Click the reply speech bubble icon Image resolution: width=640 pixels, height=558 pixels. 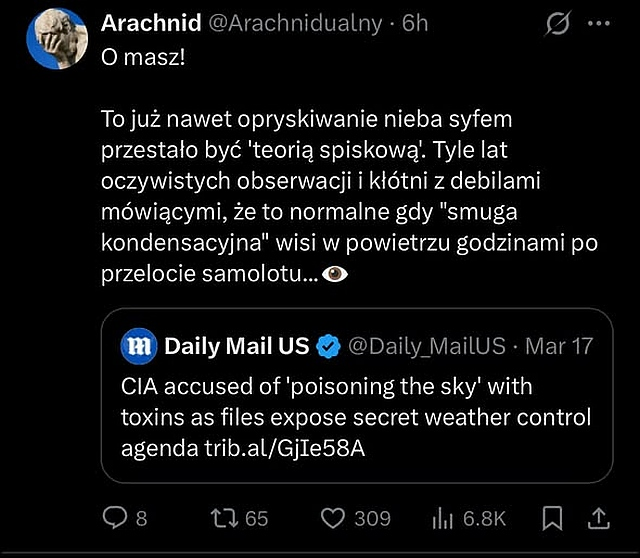click(117, 518)
